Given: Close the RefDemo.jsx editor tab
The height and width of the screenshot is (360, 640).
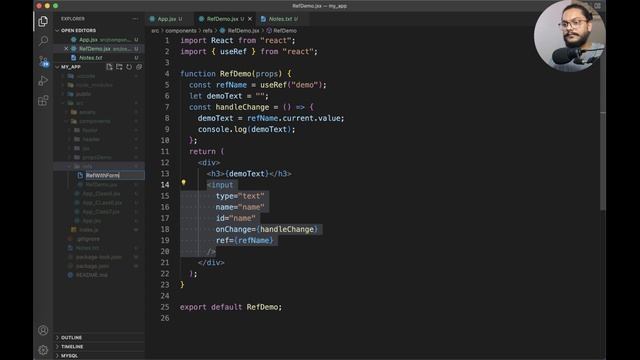Looking at the screenshot, I should tap(250, 19).
